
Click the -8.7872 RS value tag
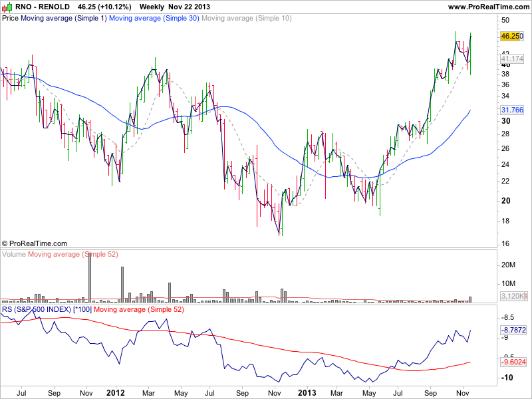[513, 329]
